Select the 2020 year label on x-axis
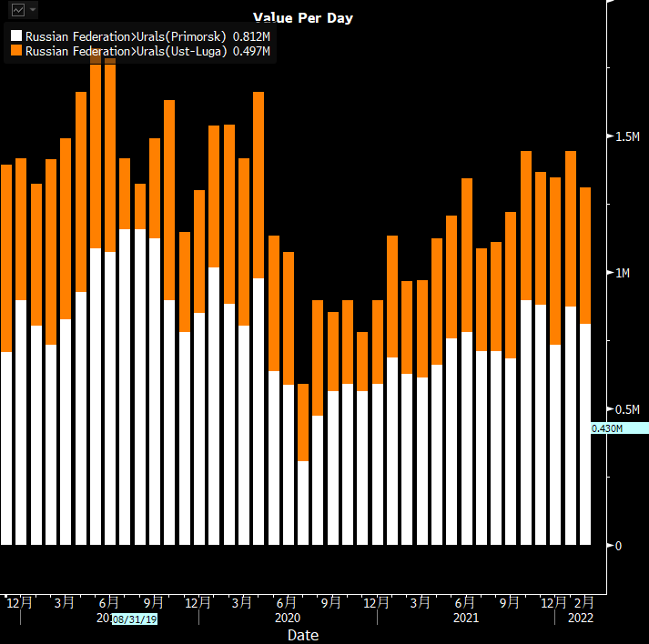The image size is (649, 644). [288, 619]
